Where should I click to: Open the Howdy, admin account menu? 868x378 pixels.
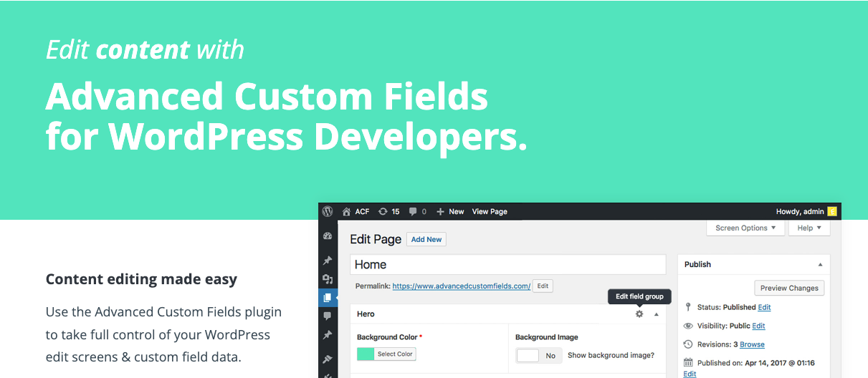[800, 211]
